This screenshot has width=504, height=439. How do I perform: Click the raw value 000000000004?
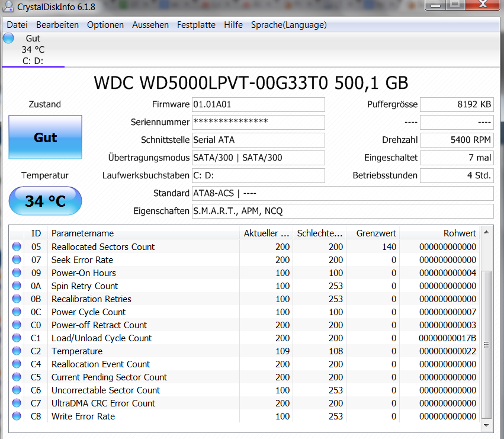[x=447, y=273]
